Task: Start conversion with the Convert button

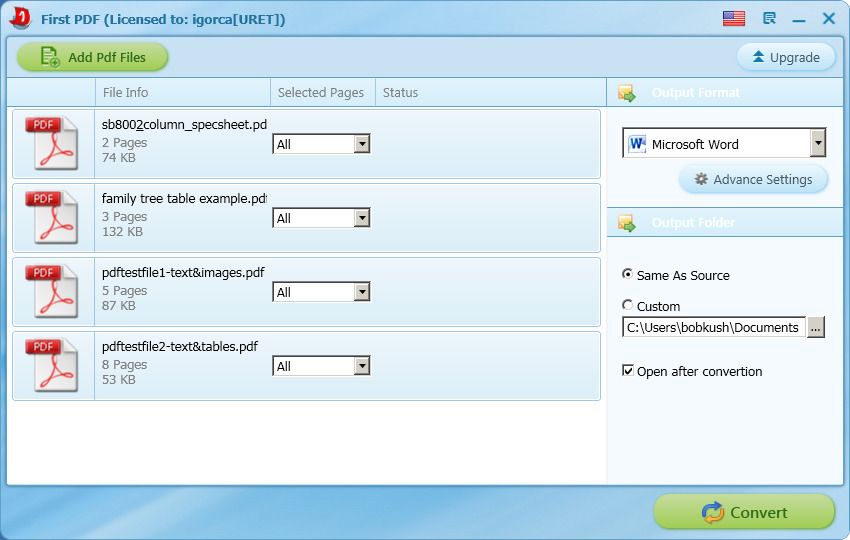Action: coord(744,512)
